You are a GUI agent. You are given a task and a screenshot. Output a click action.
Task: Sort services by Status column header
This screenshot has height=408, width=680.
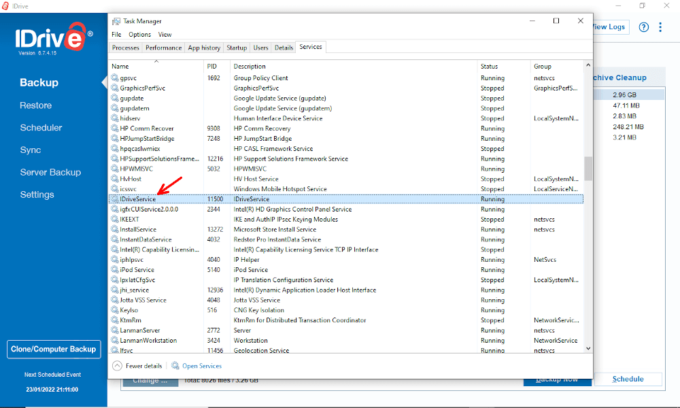point(489,66)
